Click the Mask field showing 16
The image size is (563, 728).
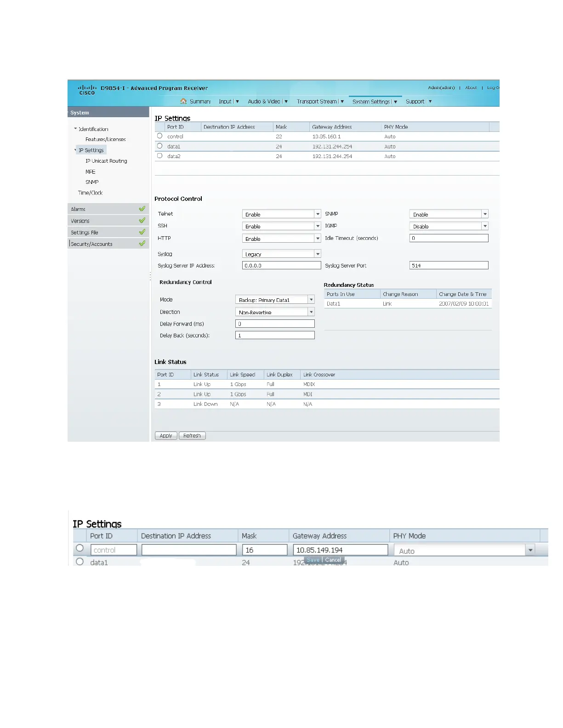(264, 550)
